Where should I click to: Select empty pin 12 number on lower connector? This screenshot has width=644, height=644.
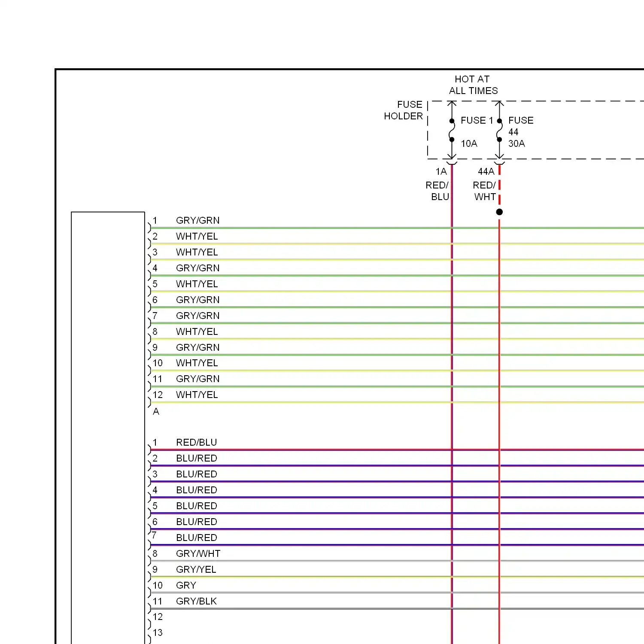158,617
